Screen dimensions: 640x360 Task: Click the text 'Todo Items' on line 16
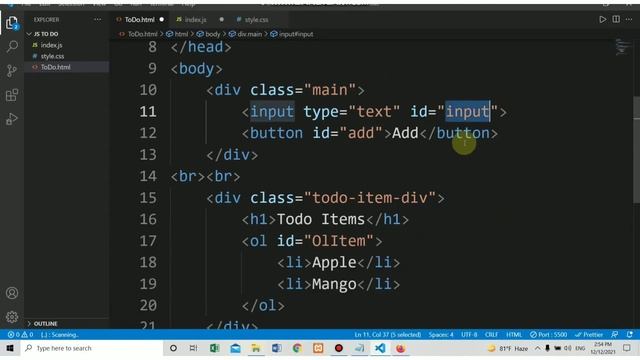click(x=320, y=220)
